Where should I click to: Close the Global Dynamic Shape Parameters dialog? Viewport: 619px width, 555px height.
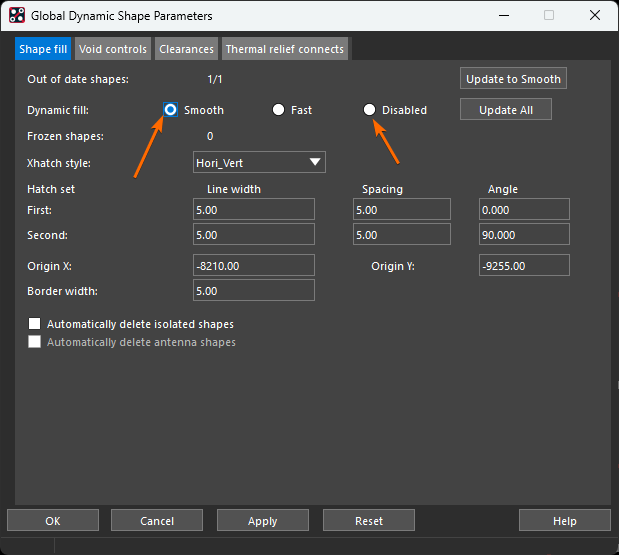(x=595, y=16)
